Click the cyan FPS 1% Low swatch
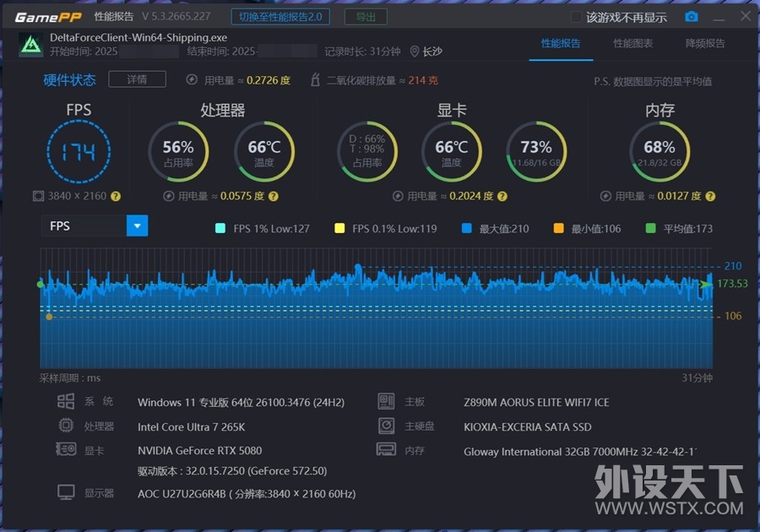 220,228
